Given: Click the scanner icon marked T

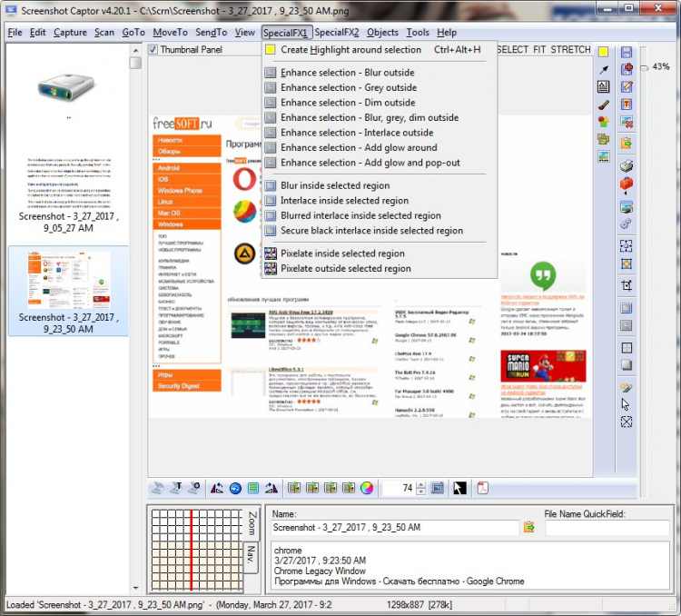Looking at the screenshot, I should [176, 488].
